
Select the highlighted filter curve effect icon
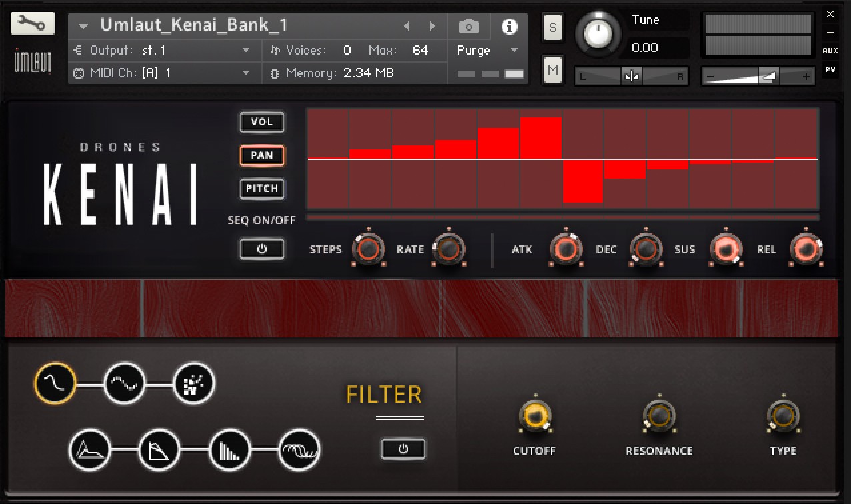click(x=55, y=383)
